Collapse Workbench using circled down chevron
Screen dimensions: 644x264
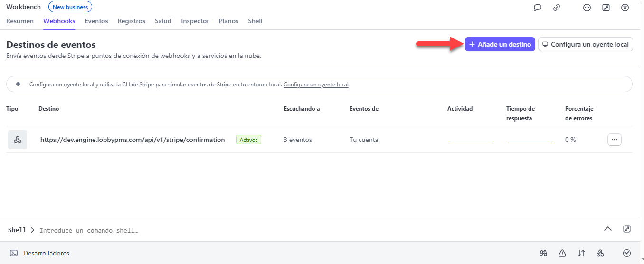tap(627, 253)
